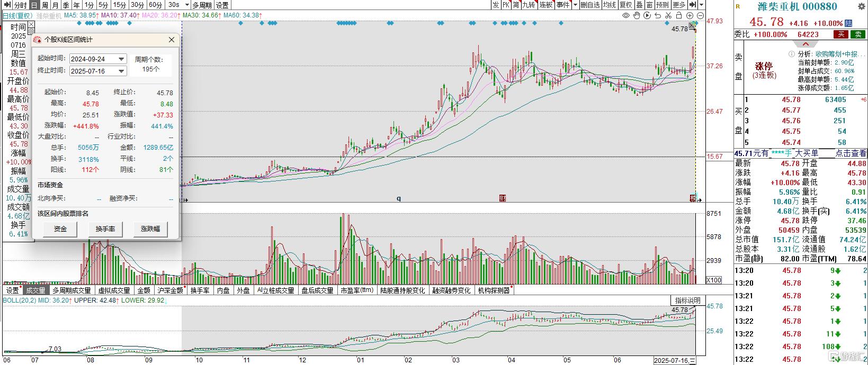Screen dimensions: 868x365
Task: Toggle the 均线 moving average display
Action: point(610,5)
